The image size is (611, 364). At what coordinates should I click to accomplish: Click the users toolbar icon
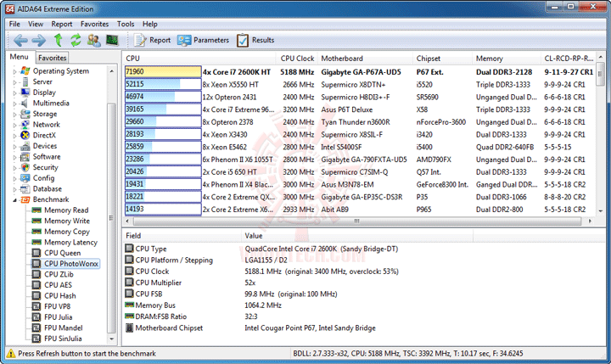click(94, 40)
